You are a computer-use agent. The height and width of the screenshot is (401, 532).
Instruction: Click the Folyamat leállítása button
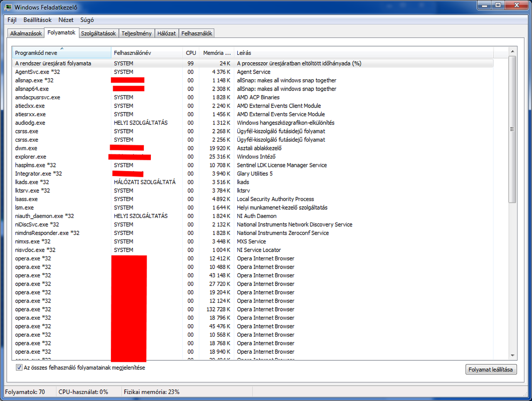(491, 369)
